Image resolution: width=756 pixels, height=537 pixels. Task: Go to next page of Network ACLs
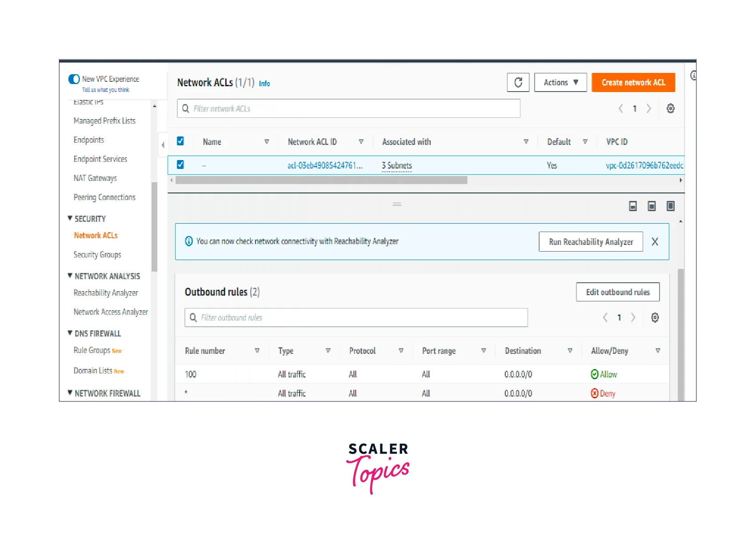pos(649,108)
